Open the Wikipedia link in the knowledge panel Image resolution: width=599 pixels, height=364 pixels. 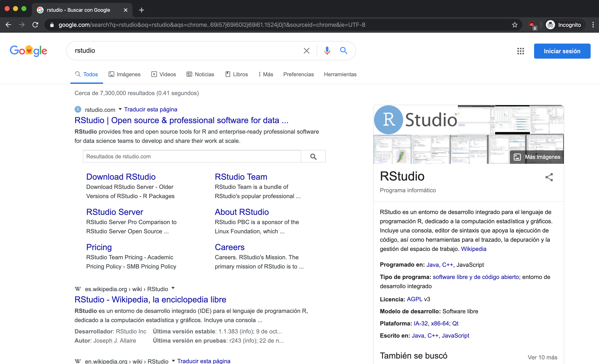click(x=474, y=249)
